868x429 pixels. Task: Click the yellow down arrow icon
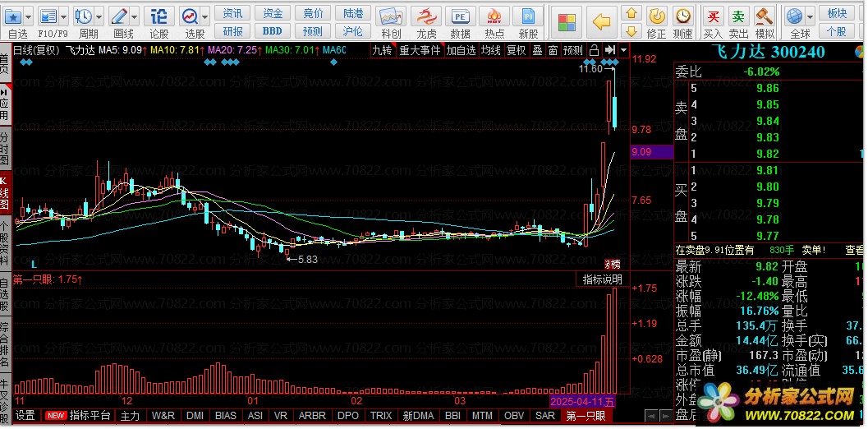[x=631, y=30]
